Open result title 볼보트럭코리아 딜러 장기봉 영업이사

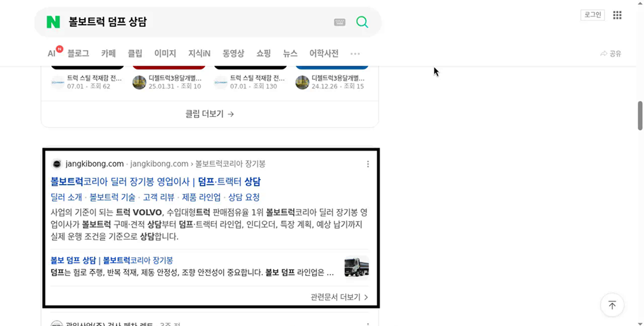click(x=155, y=182)
